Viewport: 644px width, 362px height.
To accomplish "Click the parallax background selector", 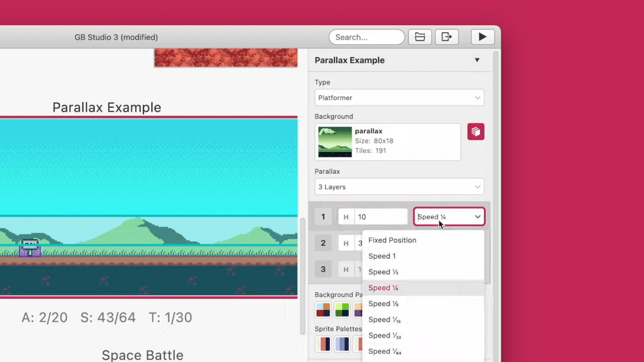I will pyautogui.click(x=388, y=142).
